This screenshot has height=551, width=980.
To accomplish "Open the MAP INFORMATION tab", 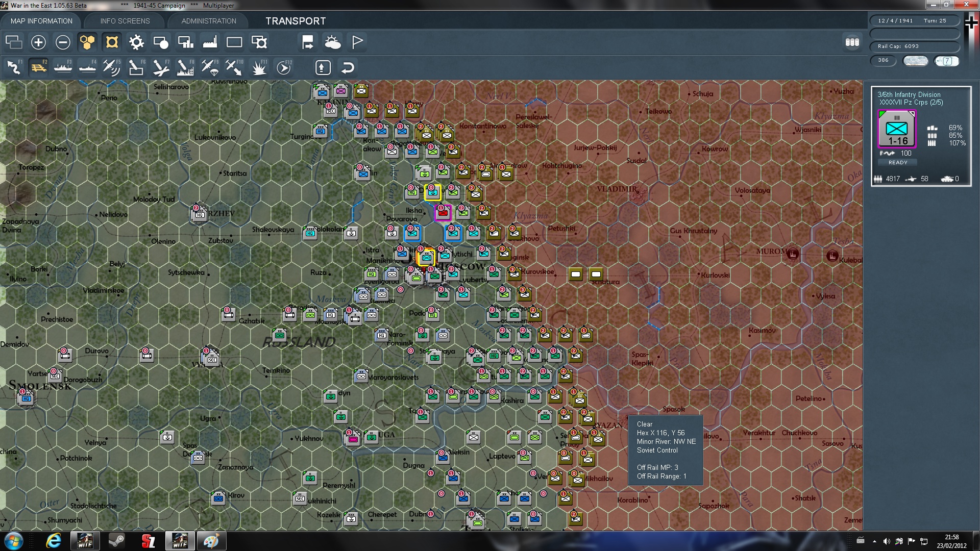I will pyautogui.click(x=41, y=21).
